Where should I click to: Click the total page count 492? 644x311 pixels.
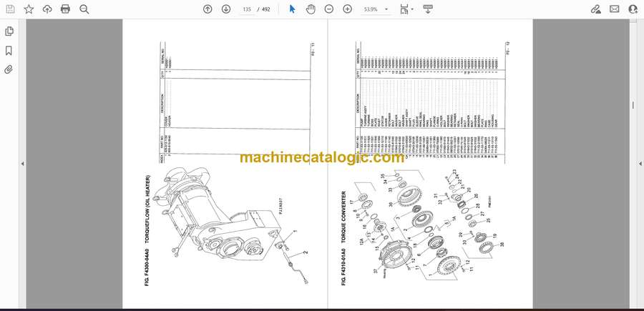265,9
